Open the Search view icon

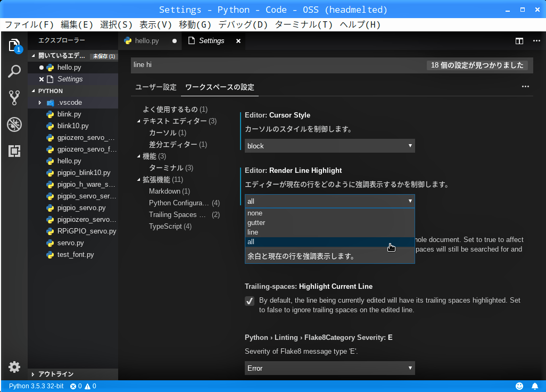pos(14,71)
